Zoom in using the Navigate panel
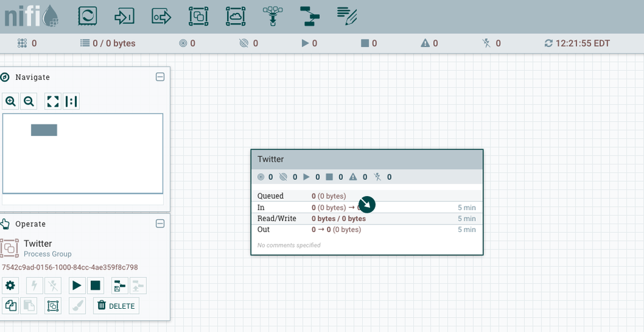 click(11, 101)
